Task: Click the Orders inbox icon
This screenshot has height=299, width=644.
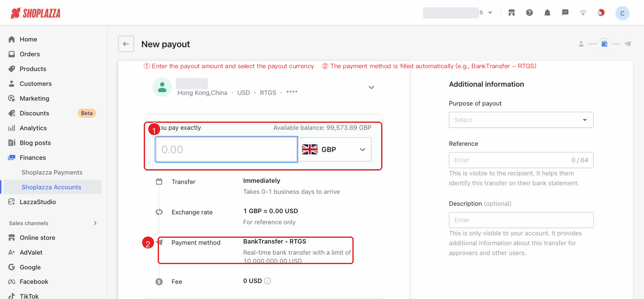Action: [x=11, y=54]
